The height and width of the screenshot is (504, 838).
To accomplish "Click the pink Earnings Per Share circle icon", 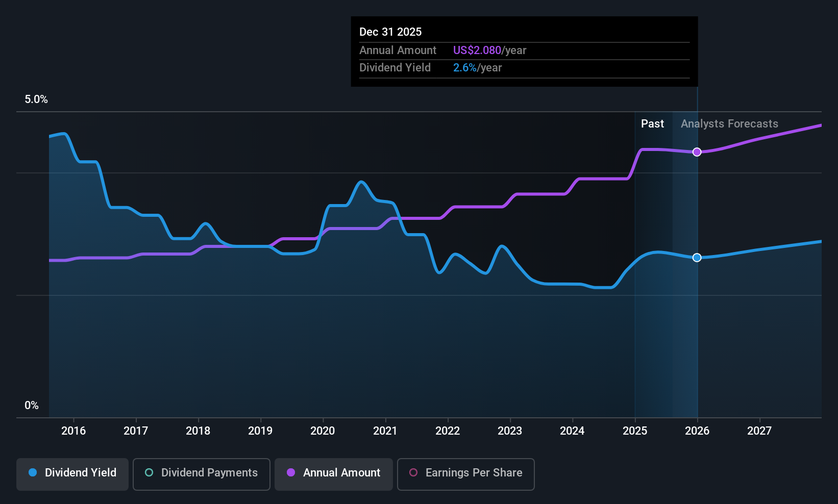I will coord(413,472).
